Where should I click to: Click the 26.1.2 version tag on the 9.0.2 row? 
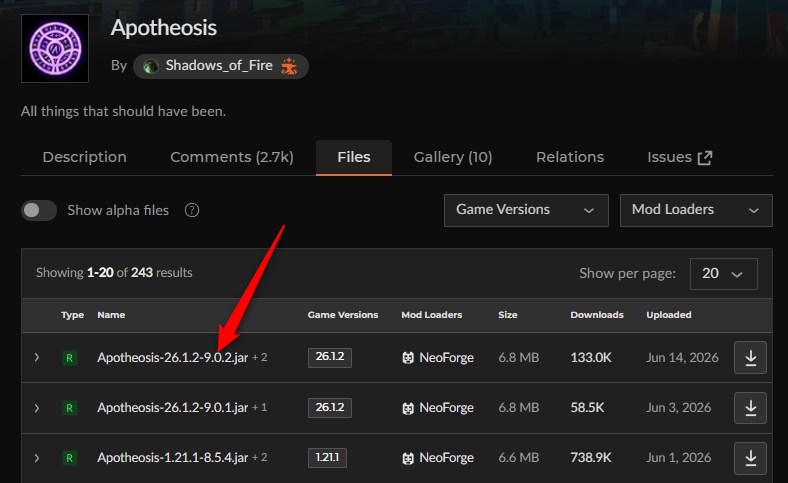(x=330, y=357)
